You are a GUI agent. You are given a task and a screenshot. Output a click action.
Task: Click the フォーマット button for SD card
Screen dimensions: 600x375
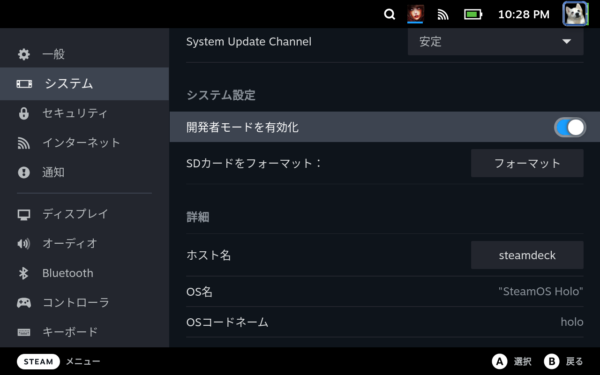527,163
